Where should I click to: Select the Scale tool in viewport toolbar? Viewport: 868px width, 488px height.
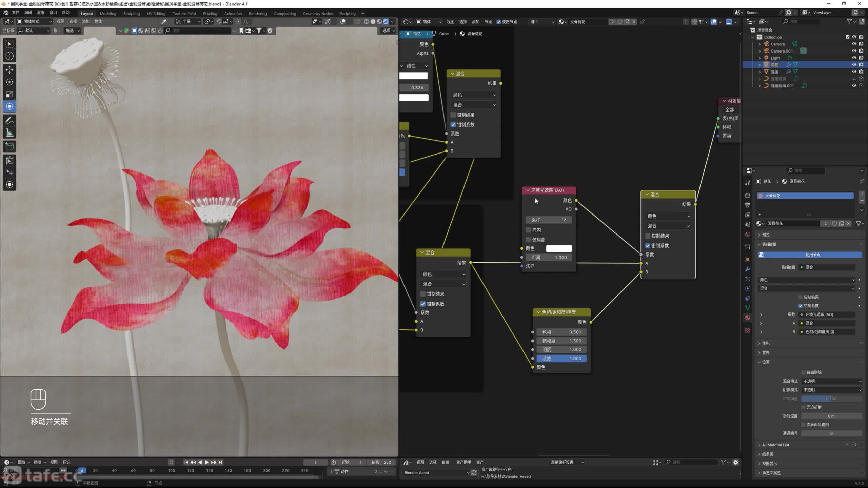pyautogui.click(x=9, y=94)
